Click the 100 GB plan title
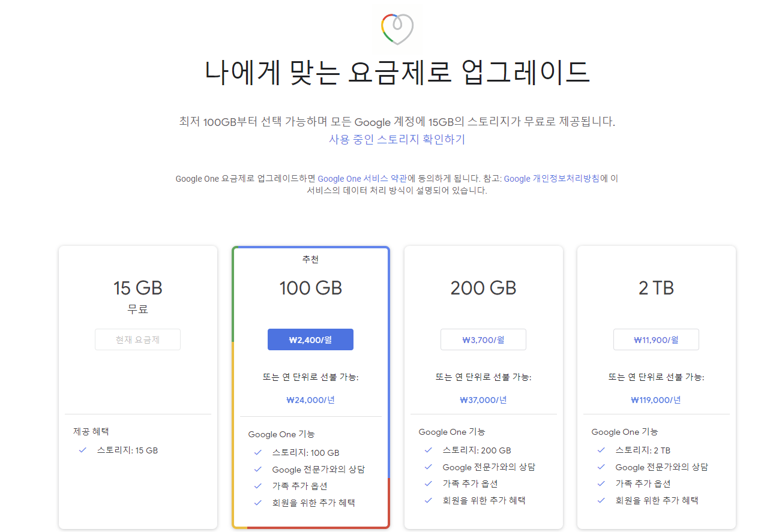 (x=310, y=288)
